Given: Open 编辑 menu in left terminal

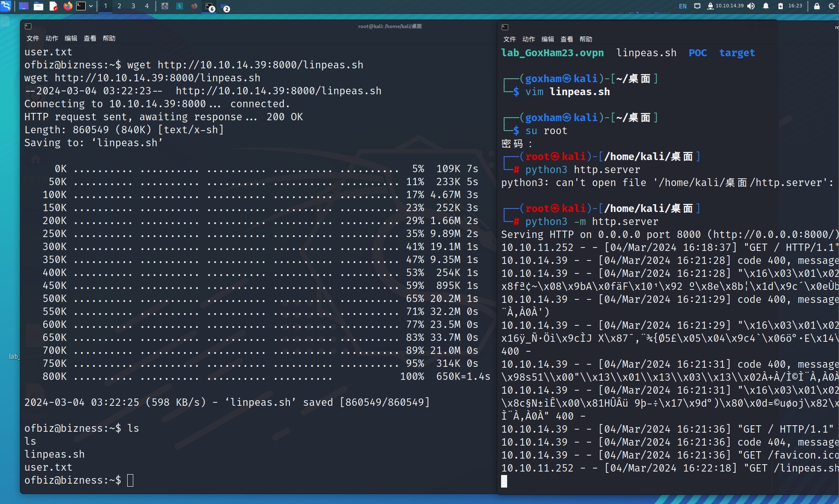Looking at the screenshot, I should pyautogui.click(x=71, y=39).
